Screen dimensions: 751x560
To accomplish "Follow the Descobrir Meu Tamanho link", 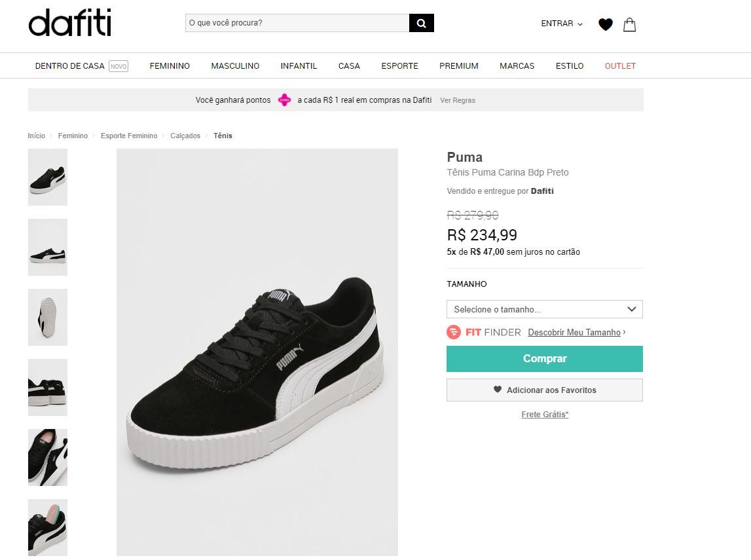I will 574,333.
